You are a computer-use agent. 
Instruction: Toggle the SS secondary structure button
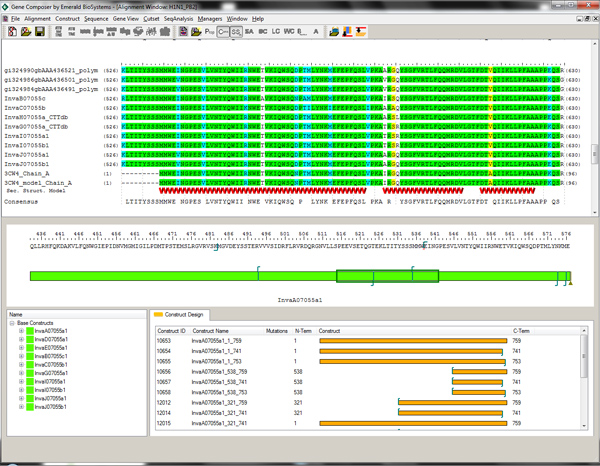click(x=236, y=32)
